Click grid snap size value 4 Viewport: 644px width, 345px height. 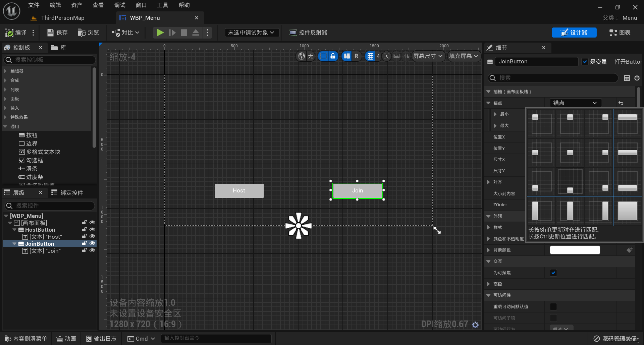[378, 56]
